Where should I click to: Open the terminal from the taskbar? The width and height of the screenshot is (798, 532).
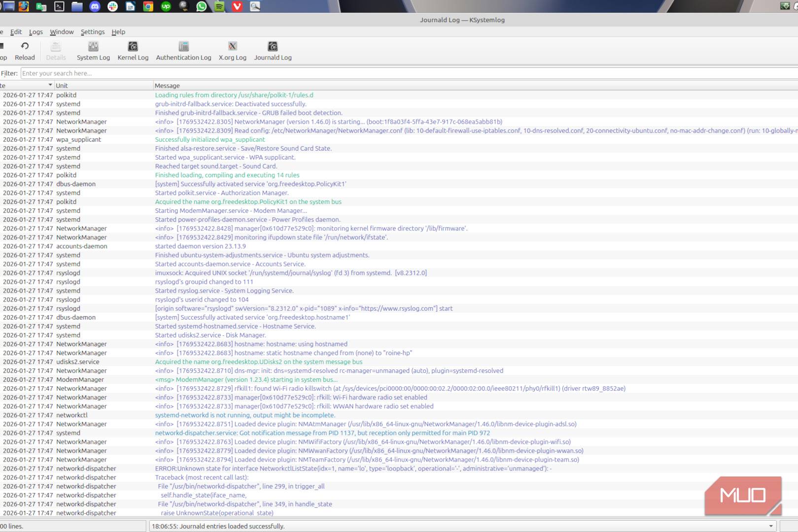tap(59, 6)
